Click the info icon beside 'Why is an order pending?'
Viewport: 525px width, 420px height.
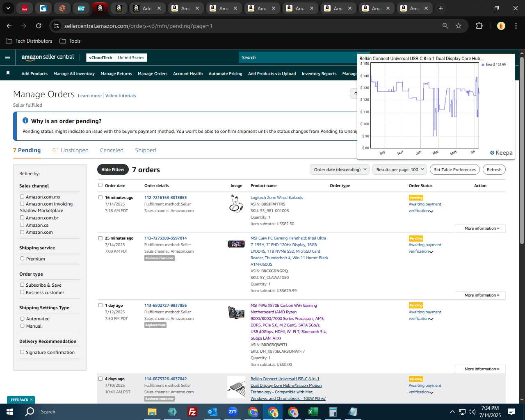25,121
